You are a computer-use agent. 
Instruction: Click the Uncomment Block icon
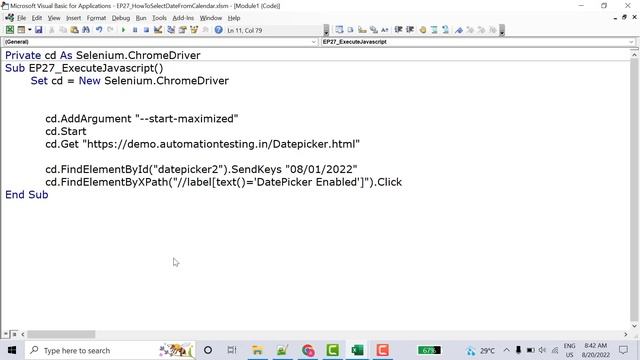click(446, 30)
